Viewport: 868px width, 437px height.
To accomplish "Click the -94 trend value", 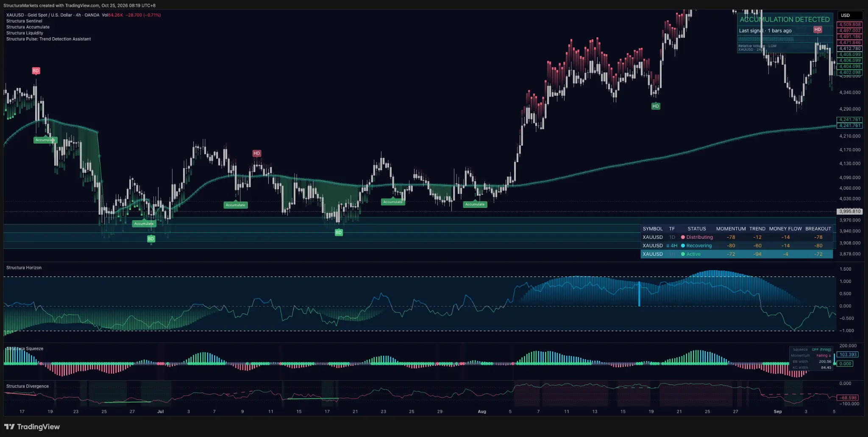I will pos(757,254).
